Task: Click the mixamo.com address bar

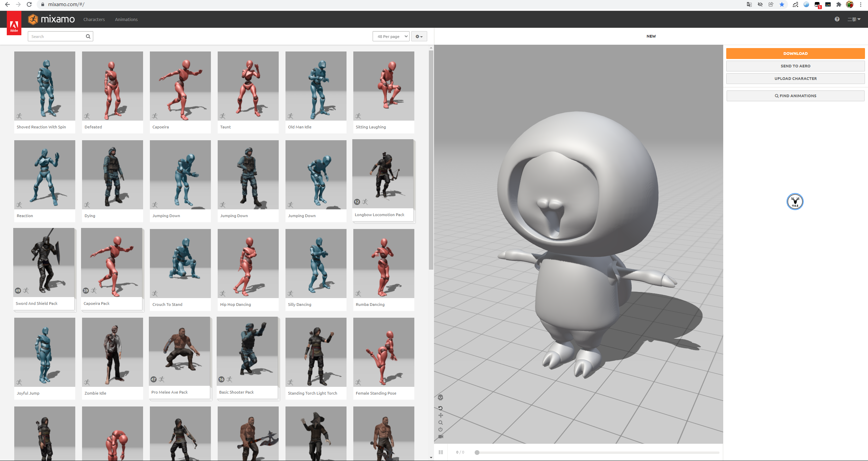Action: tap(390, 4)
